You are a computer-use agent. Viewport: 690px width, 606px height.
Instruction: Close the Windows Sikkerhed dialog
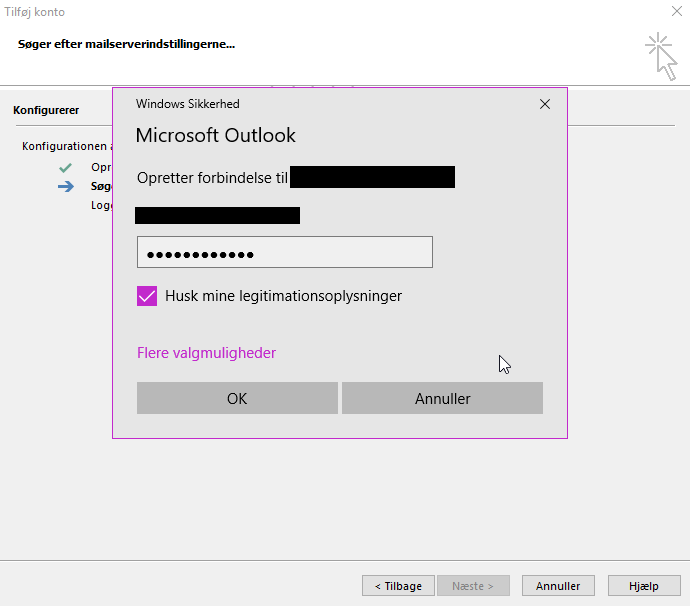(x=545, y=104)
